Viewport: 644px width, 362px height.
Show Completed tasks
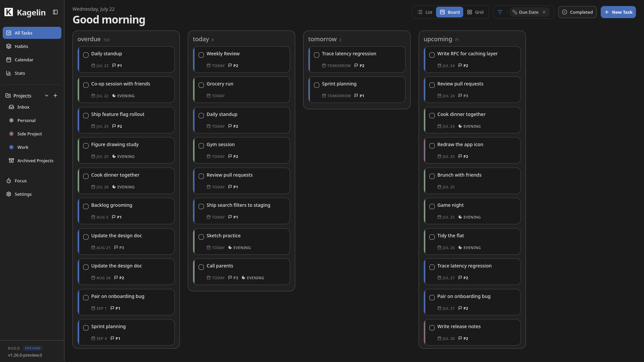[x=577, y=12]
